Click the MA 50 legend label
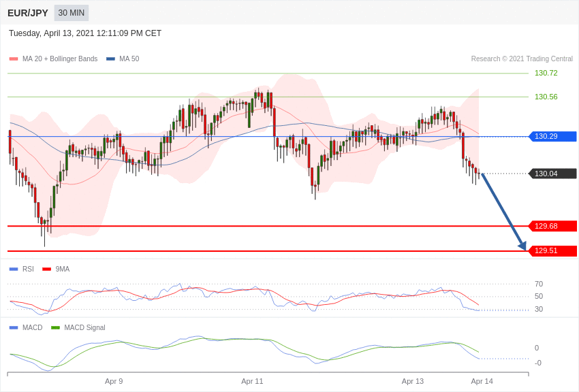 click(129, 59)
